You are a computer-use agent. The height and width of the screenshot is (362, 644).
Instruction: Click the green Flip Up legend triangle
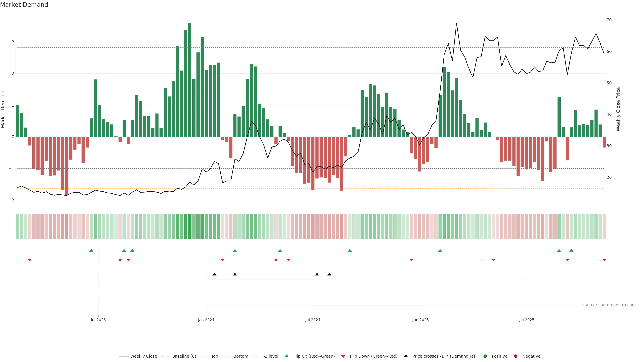pos(286,356)
